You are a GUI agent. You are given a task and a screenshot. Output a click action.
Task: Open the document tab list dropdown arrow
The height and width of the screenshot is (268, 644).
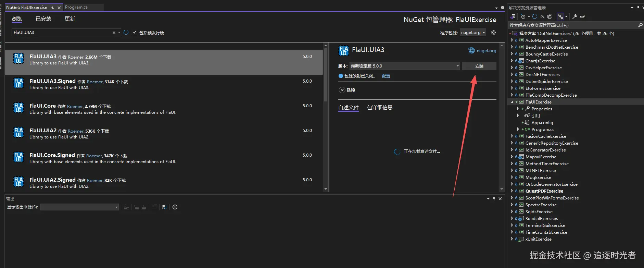tap(496, 8)
